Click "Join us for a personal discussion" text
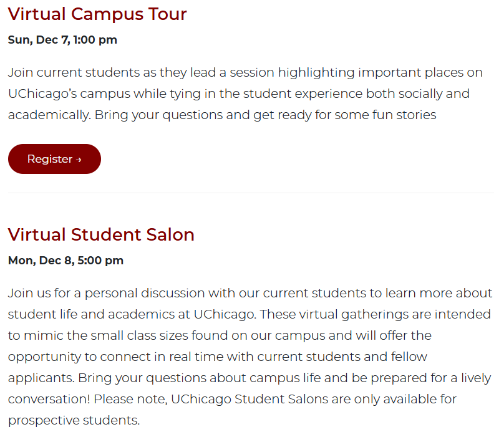Image resolution: width=504 pixels, height=432 pixels. [106, 293]
